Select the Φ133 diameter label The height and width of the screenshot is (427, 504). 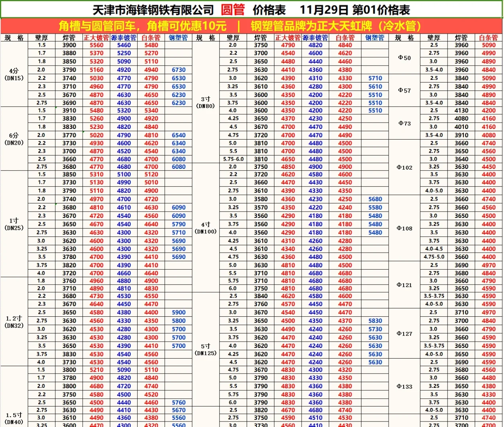point(404,386)
